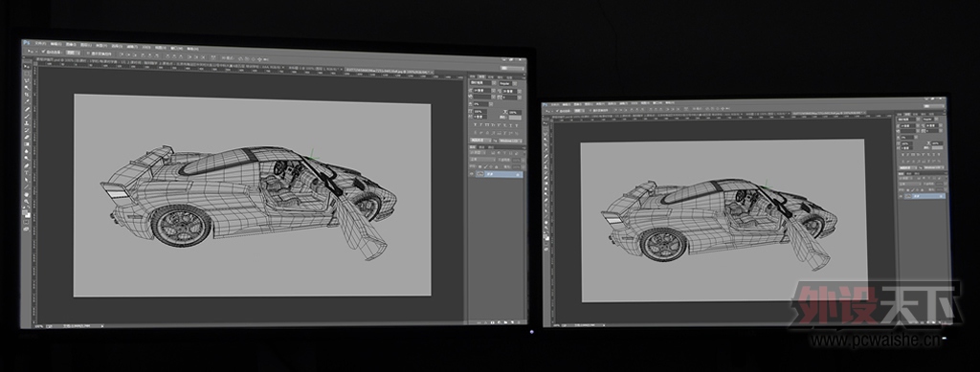Open layer blend mode dropdown on larger monitor
Viewport: 980px width, 372px height.
(482, 160)
